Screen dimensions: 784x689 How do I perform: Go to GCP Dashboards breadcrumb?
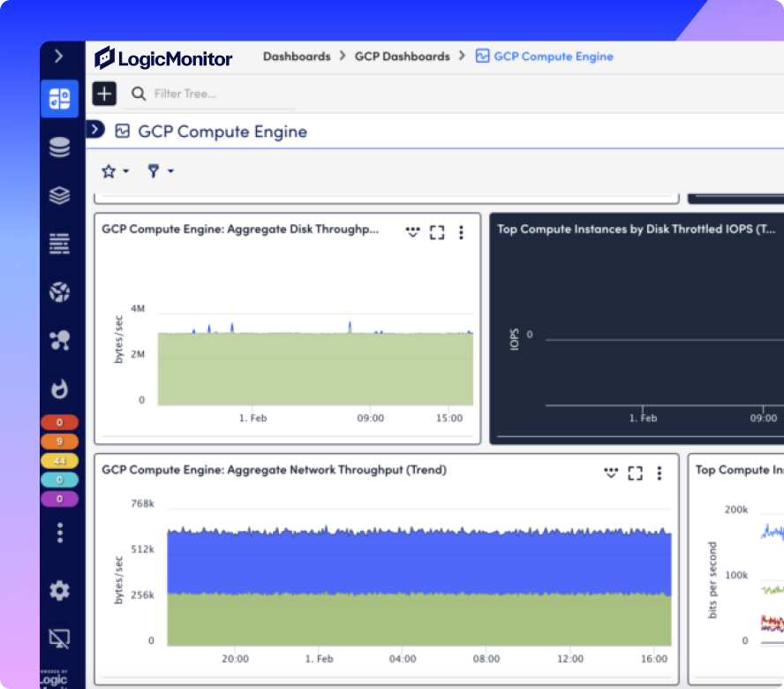point(402,57)
